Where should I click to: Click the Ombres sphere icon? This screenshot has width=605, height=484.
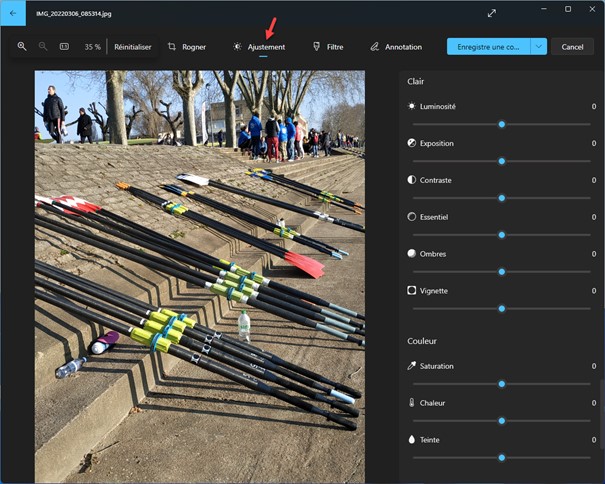pyautogui.click(x=412, y=254)
